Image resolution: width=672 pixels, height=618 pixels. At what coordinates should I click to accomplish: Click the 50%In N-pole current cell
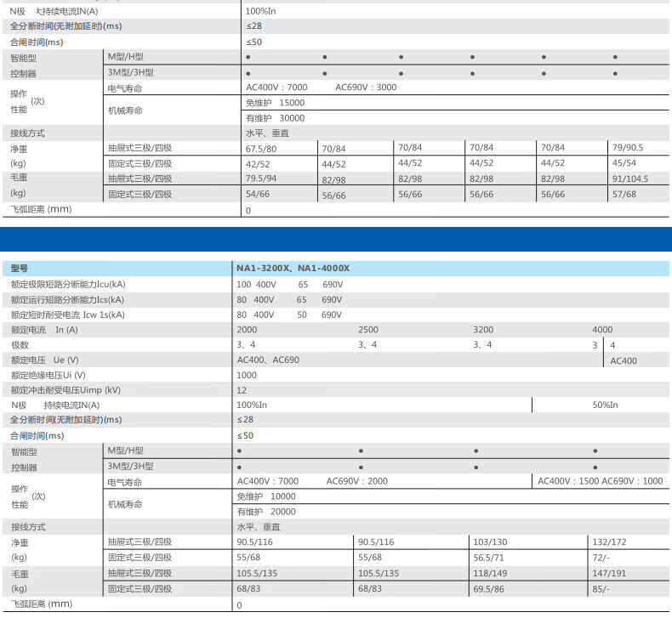coord(605,405)
